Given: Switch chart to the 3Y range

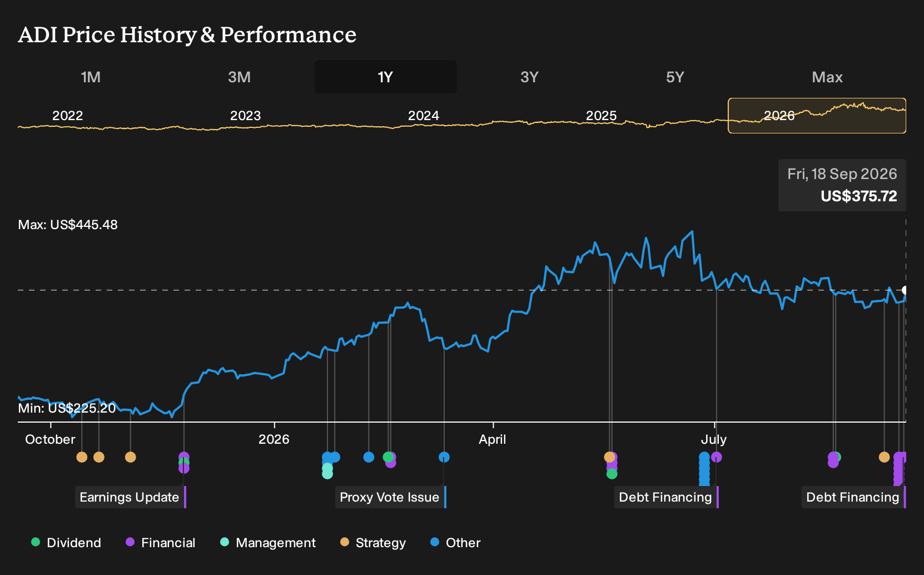Looking at the screenshot, I should pos(529,77).
